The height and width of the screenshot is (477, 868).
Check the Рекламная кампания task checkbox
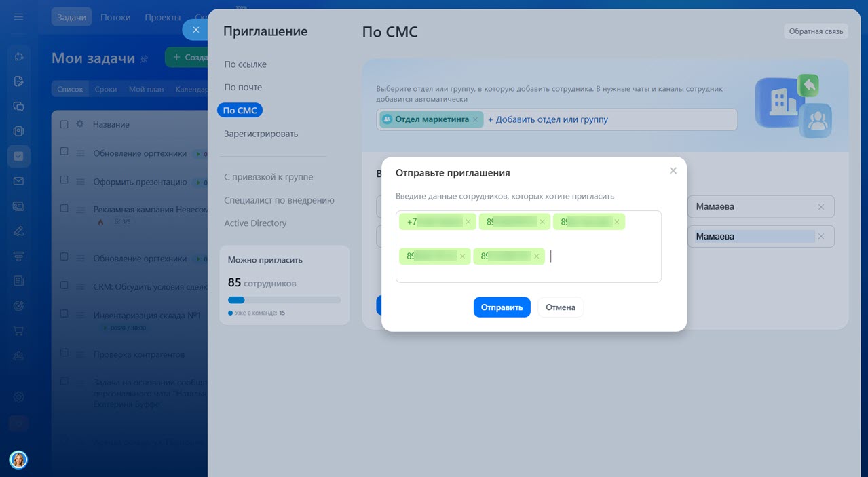64,208
